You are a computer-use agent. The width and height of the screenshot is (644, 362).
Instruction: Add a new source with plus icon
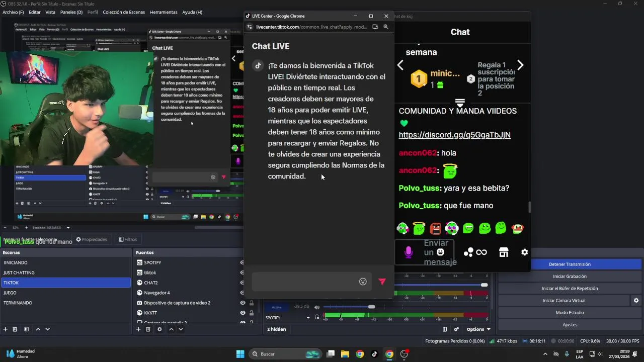click(x=138, y=329)
